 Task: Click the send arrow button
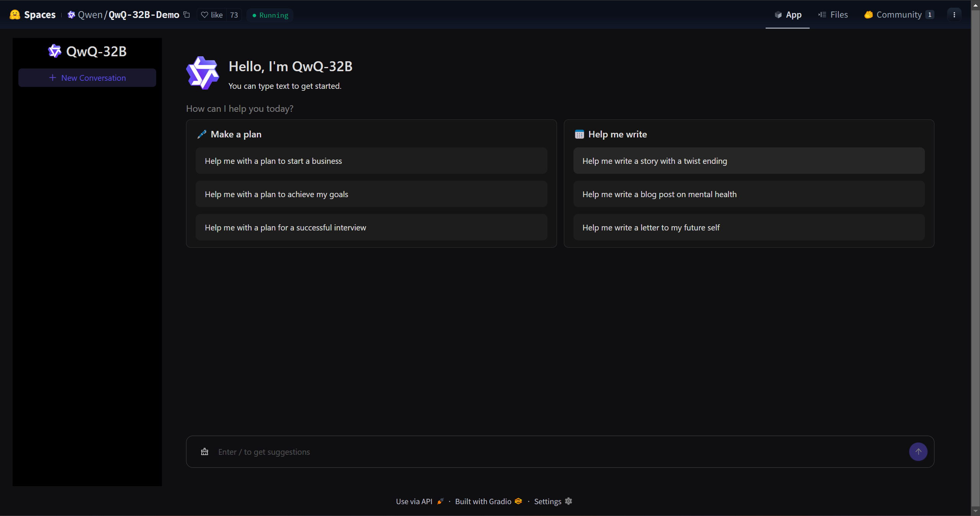[918, 452]
